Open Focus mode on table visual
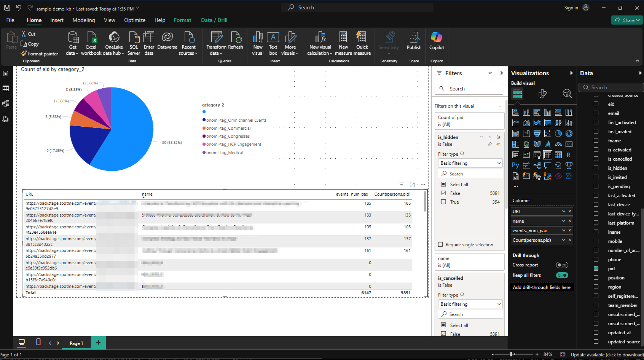 (x=412, y=185)
